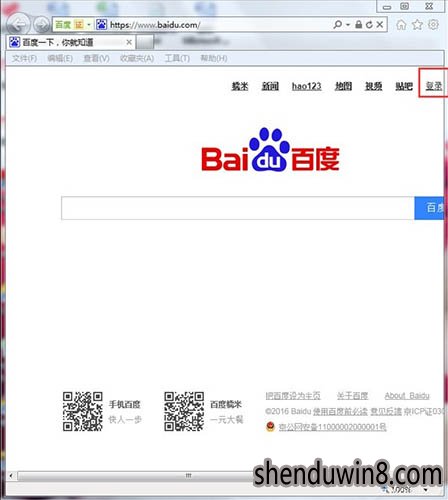Open the new blank tab button
448x500 pixels.
tap(145, 42)
